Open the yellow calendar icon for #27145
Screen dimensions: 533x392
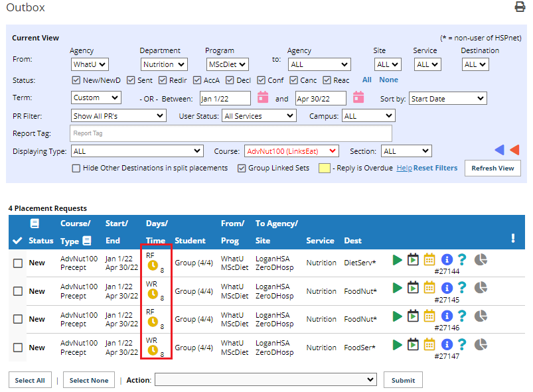click(x=429, y=288)
